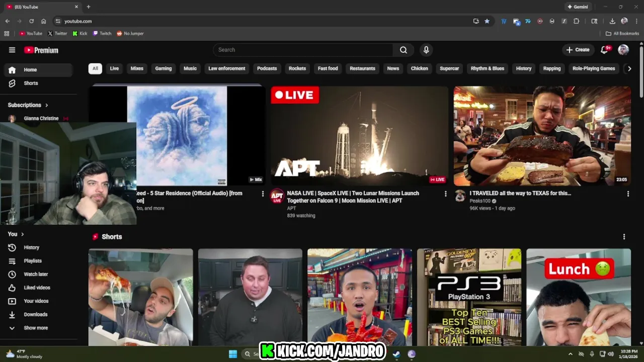
Task: Select the Music filter chip
Action: coord(190,68)
